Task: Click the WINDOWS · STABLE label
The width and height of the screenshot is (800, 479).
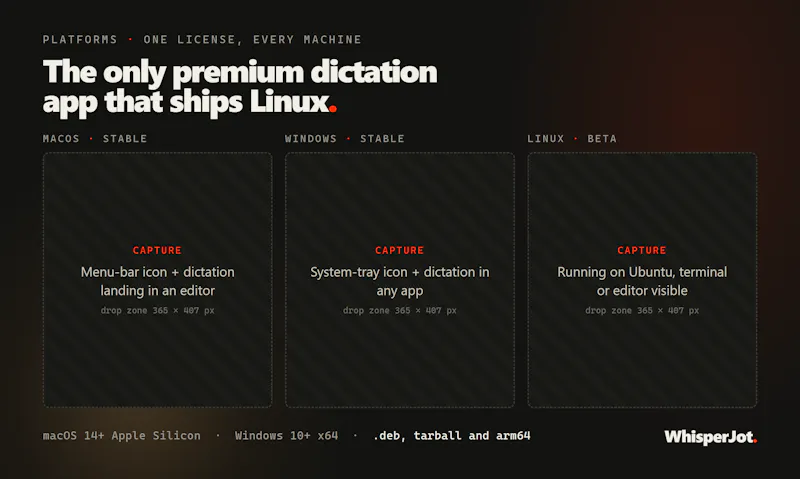Action: click(x=345, y=139)
